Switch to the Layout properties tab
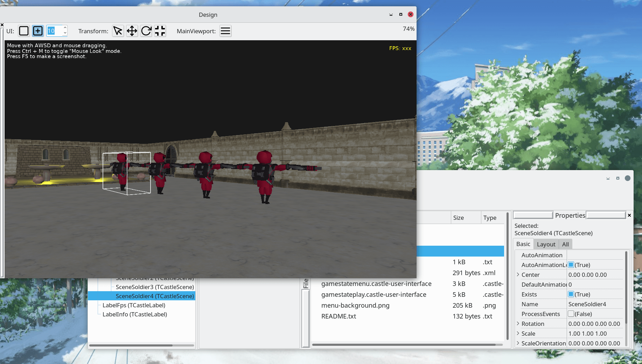 point(546,244)
